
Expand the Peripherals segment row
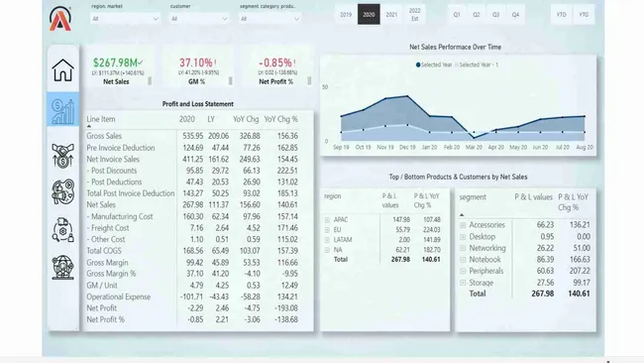463,271
